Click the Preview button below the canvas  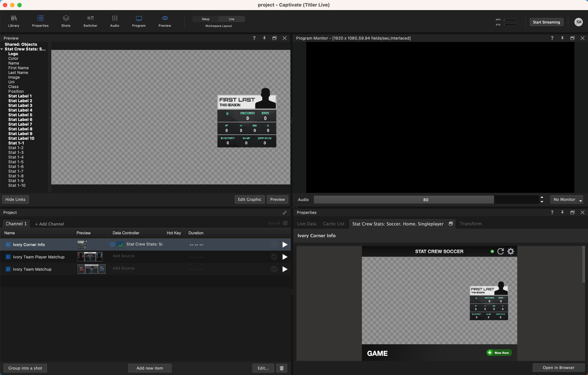click(x=277, y=199)
